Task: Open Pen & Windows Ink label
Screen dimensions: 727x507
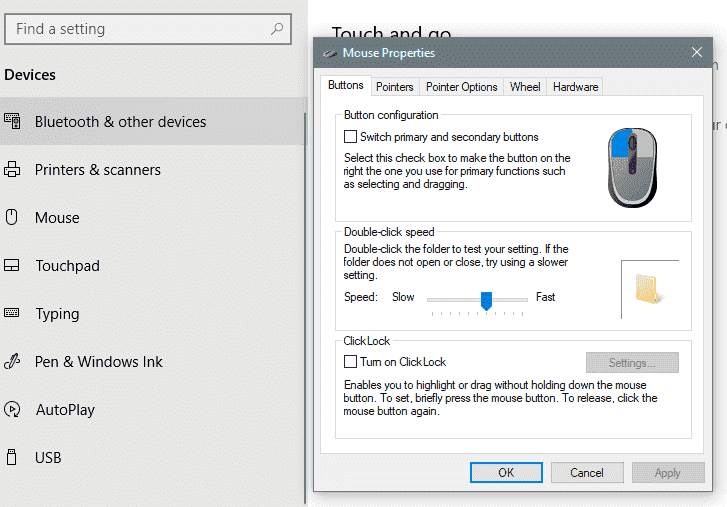Action: click(99, 361)
